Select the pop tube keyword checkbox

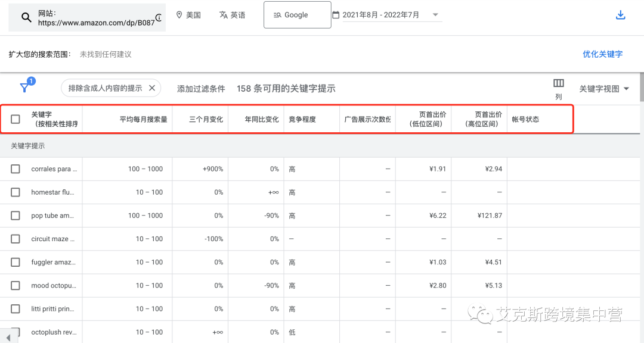16,216
